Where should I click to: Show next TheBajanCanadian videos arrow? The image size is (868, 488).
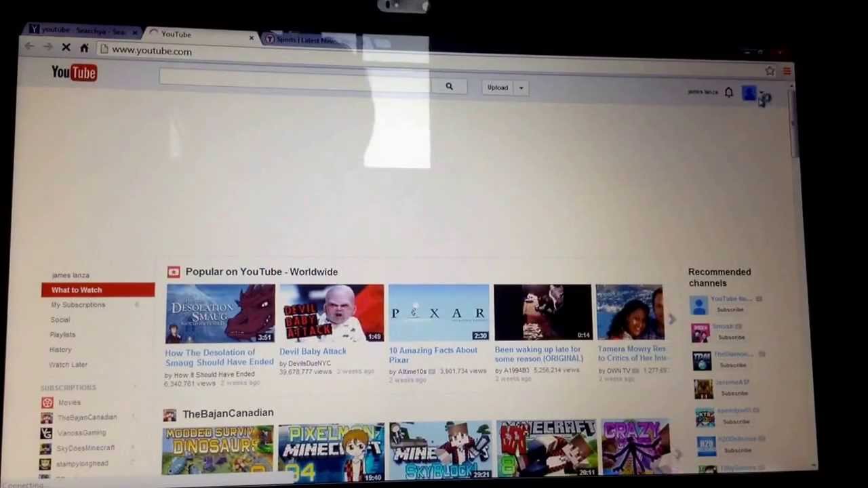tap(677, 453)
